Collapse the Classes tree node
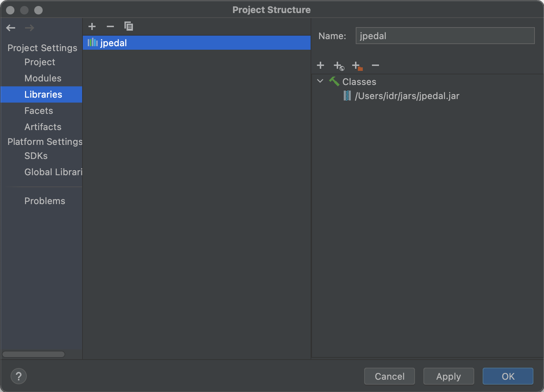Viewport: 544px width, 392px height. click(x=320, y=81)
